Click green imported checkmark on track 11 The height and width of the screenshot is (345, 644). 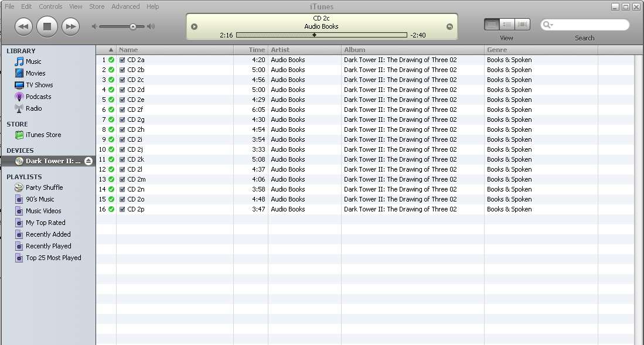coord(111,159)
